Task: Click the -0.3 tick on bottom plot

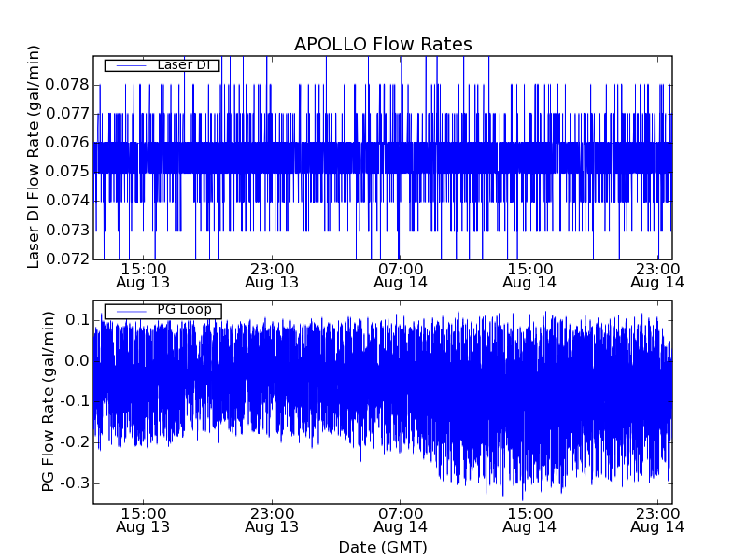Action: pyautogui.click(x=74, y=483)
